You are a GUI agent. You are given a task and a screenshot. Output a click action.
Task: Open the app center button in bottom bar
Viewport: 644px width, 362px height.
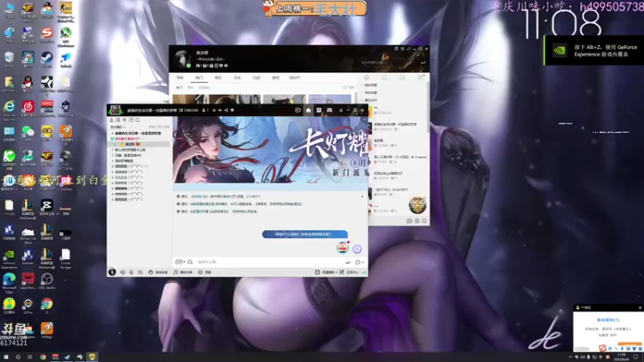pyautogui.click(x=349, y=272)
